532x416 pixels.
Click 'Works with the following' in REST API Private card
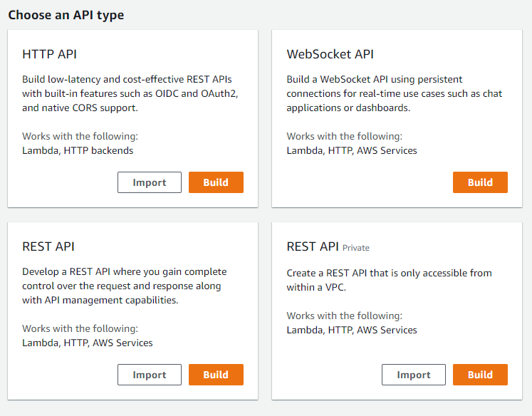[344, 316]
